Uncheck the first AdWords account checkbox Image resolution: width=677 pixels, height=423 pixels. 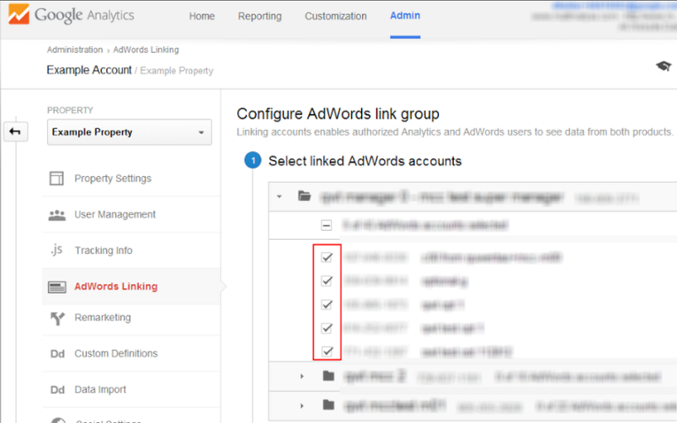[327, 257]
